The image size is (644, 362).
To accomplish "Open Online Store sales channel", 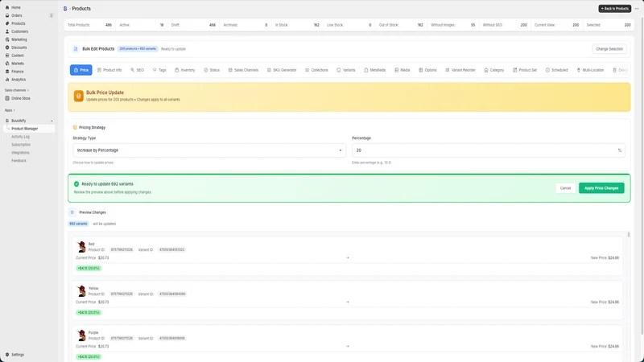I will pos(21,98).
